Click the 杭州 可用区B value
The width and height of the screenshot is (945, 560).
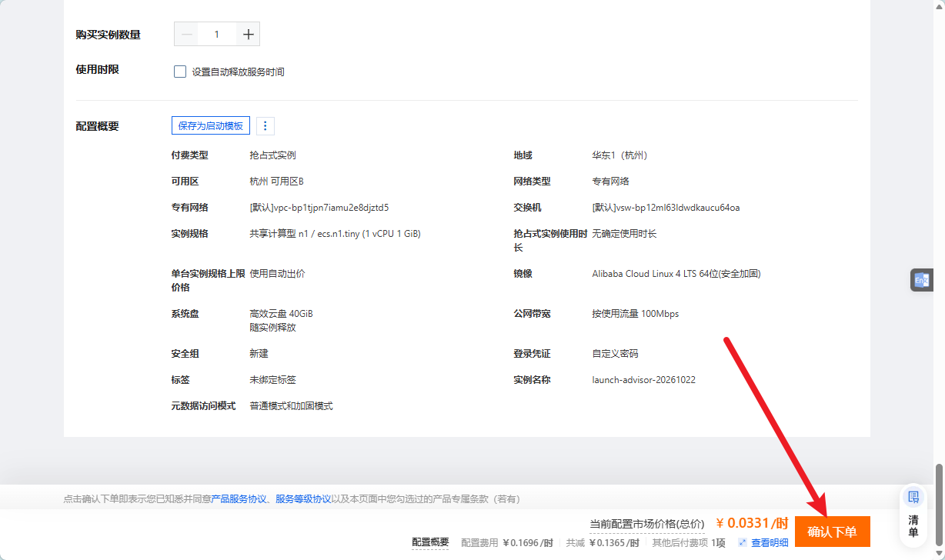277,182
